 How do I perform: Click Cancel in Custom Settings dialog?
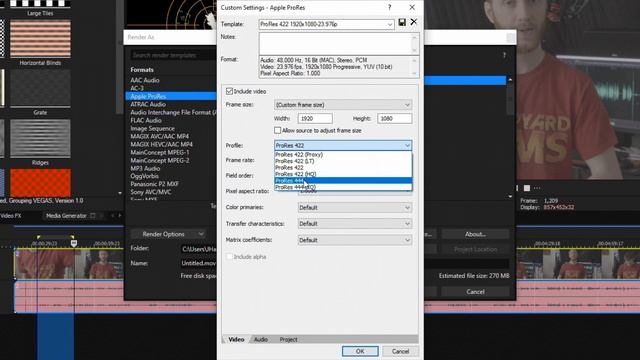[400, 351]
